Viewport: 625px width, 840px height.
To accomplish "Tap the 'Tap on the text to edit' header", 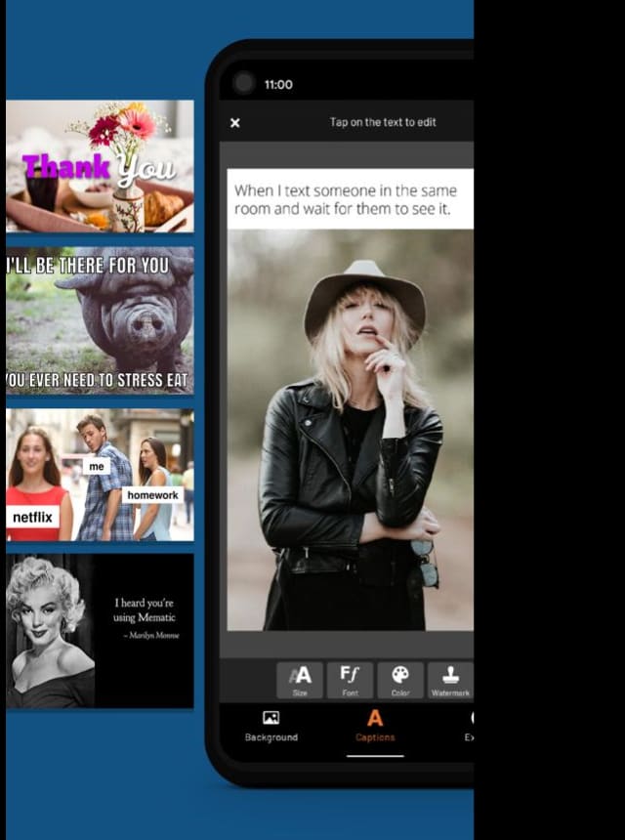I will pos(383,123).
